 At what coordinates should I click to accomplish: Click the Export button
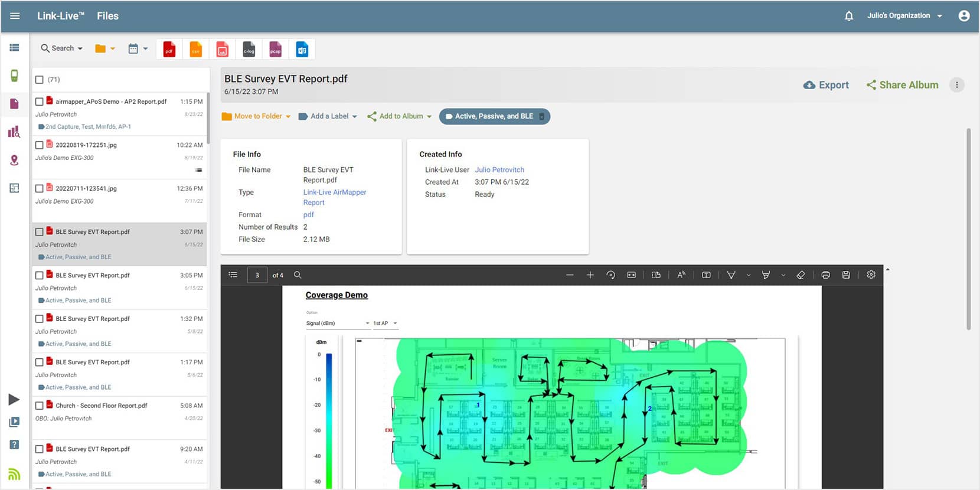826,85
